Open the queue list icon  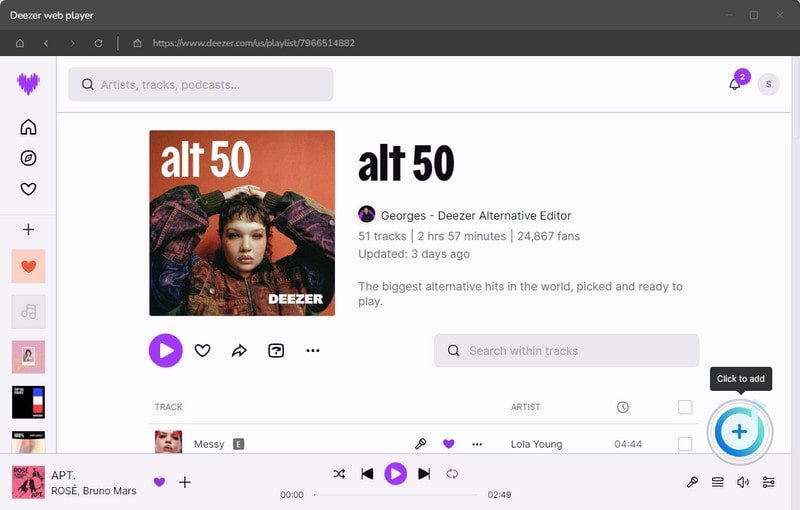(718, 482)
